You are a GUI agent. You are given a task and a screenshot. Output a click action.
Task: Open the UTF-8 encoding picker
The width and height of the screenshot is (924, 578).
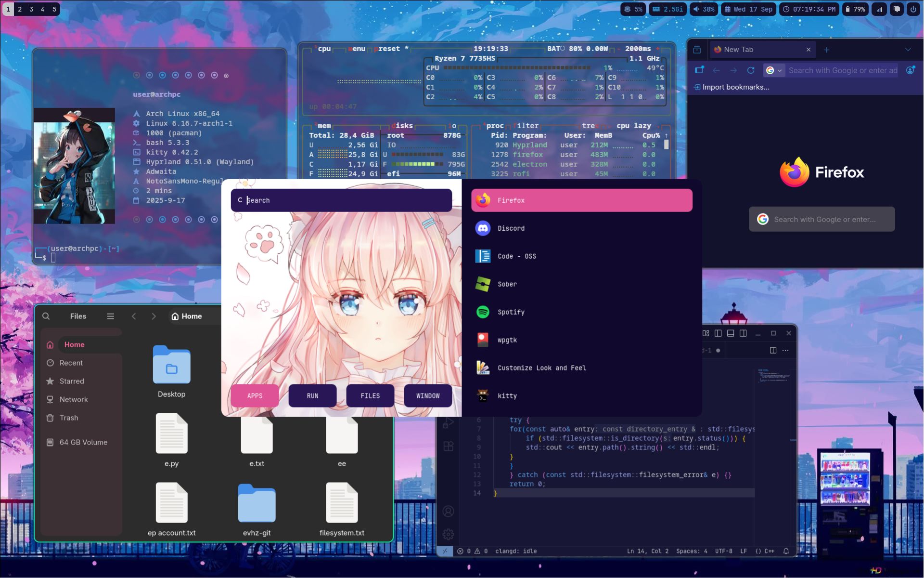point(724,551)
